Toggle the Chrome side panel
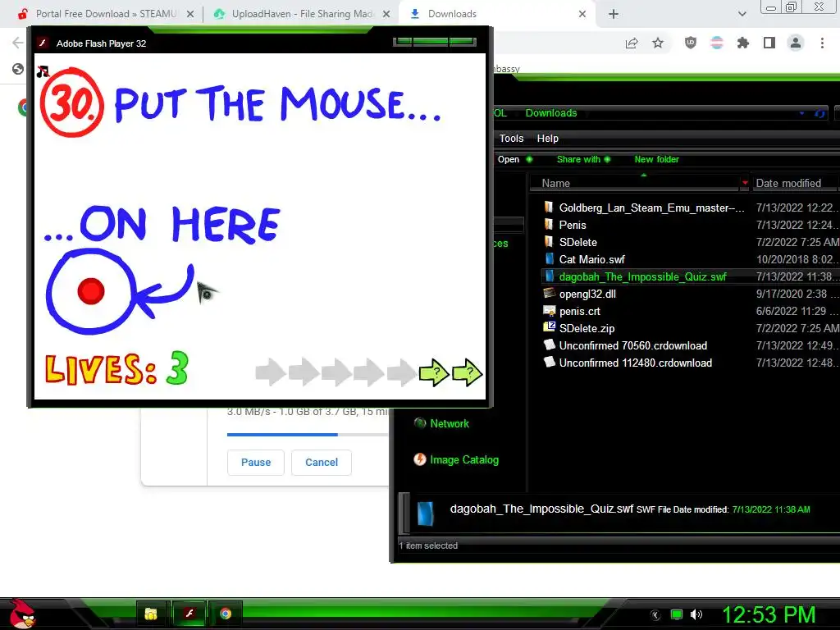The image size is (840, 630). (769, 43)
